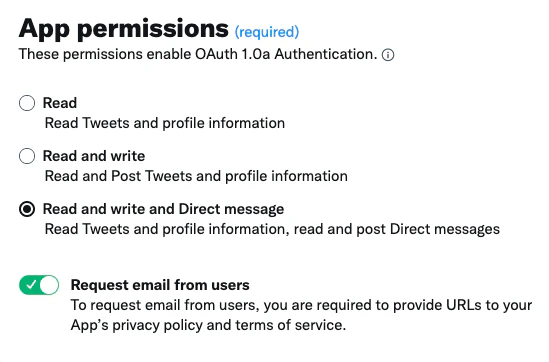Viewport: 549px width, 362px height.
Task: Click the To request email from users sentence
Action: coord(301,305)
